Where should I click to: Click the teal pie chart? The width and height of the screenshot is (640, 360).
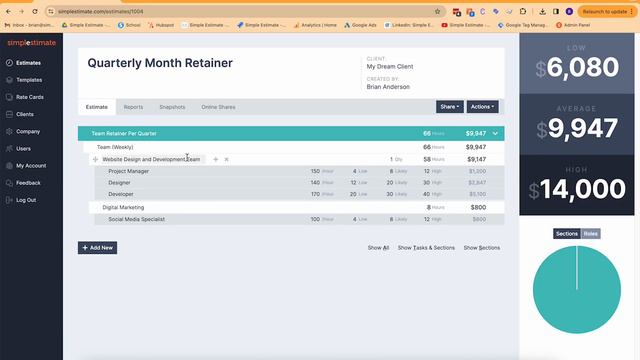(577, 289)
